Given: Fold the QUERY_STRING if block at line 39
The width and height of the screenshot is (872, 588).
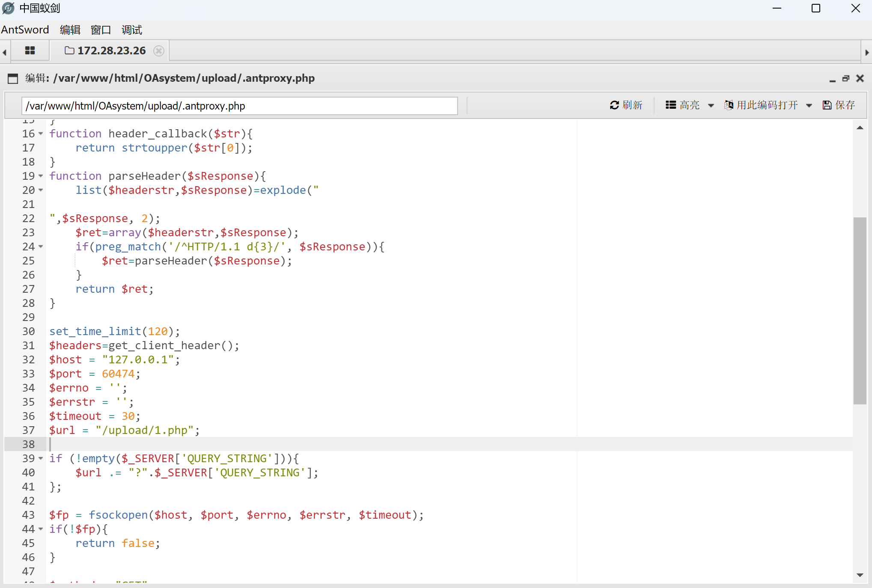Looking at the screenshot, I should tap(41, 459).
